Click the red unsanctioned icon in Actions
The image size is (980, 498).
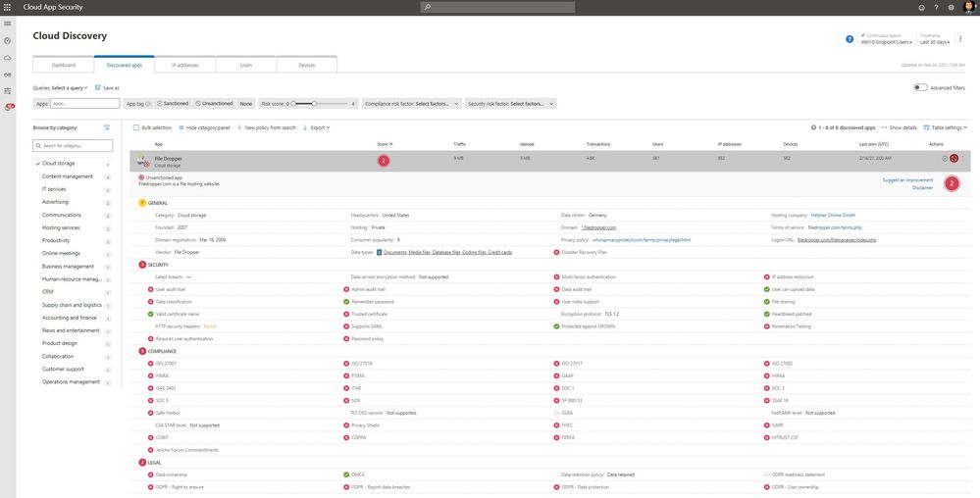click(954, 159)
